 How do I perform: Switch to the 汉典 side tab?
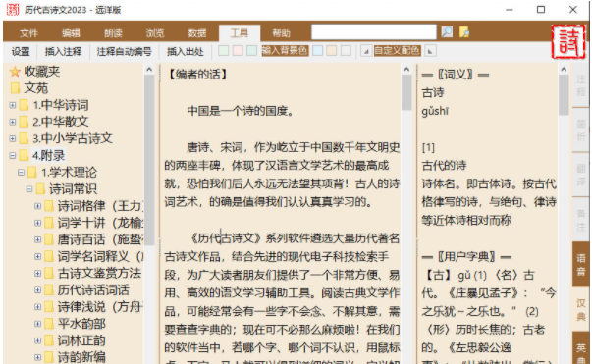581,309
